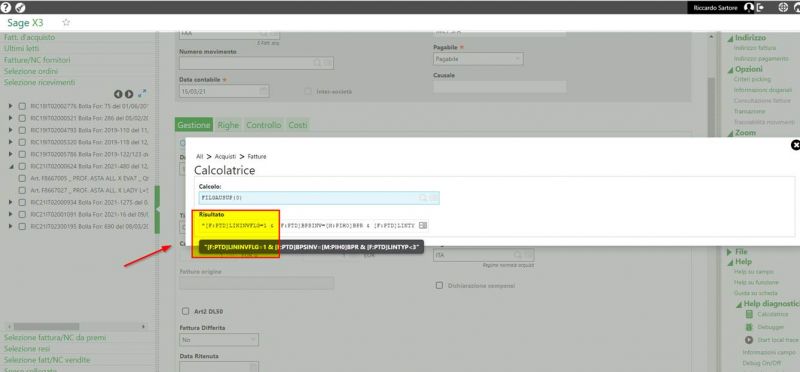Tick checkbox for RIC19IT02000521 receipt
Viewport: 800px width, 372px height.
click(22, 118)
